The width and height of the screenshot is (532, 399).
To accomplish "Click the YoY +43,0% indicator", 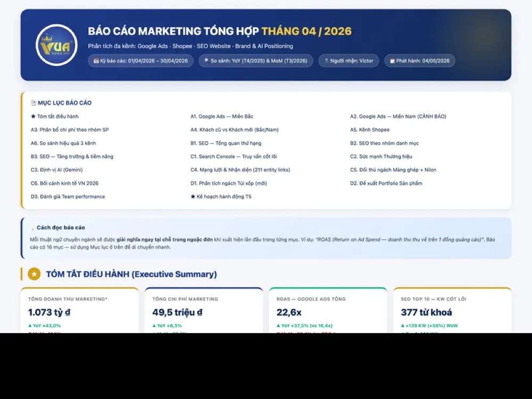I will click(x=45, y=326).
